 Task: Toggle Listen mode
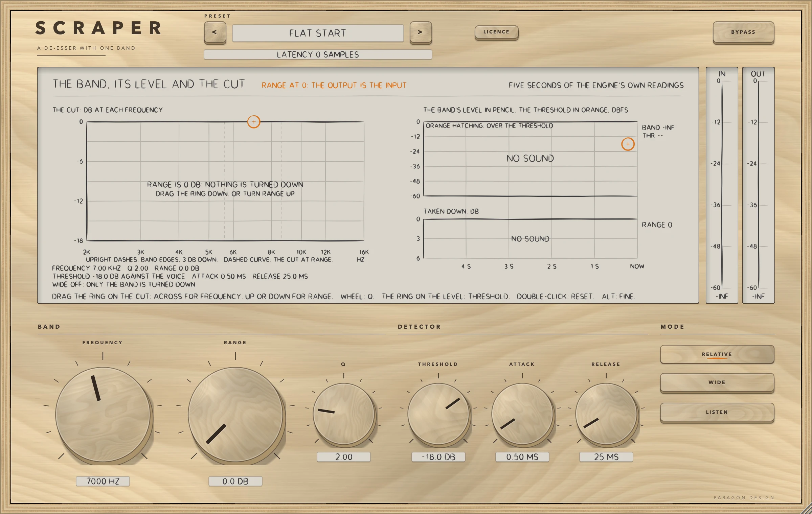pos(717,412)
